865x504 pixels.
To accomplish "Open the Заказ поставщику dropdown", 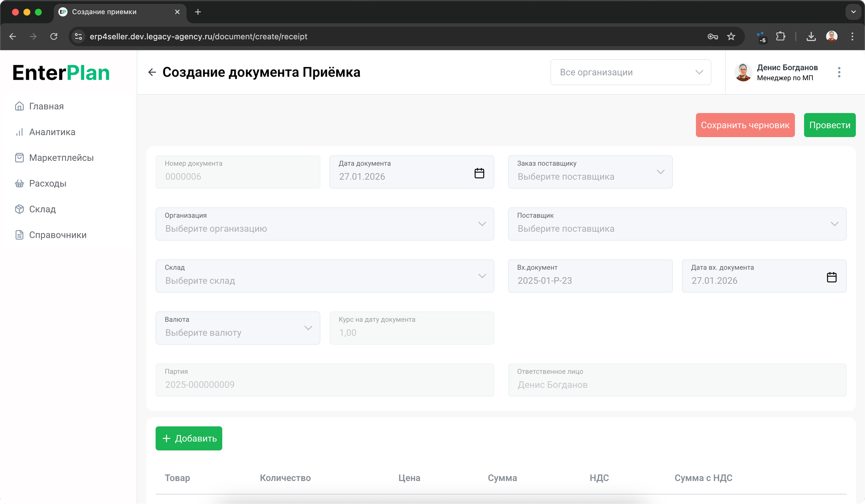I will [590, 172].
